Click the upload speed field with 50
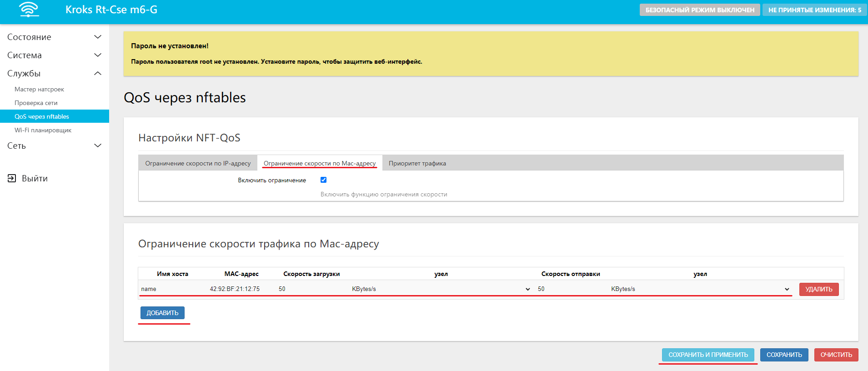The height and width of the screenshot is (371, 868). pyautogui.click(x=571, y=289)
